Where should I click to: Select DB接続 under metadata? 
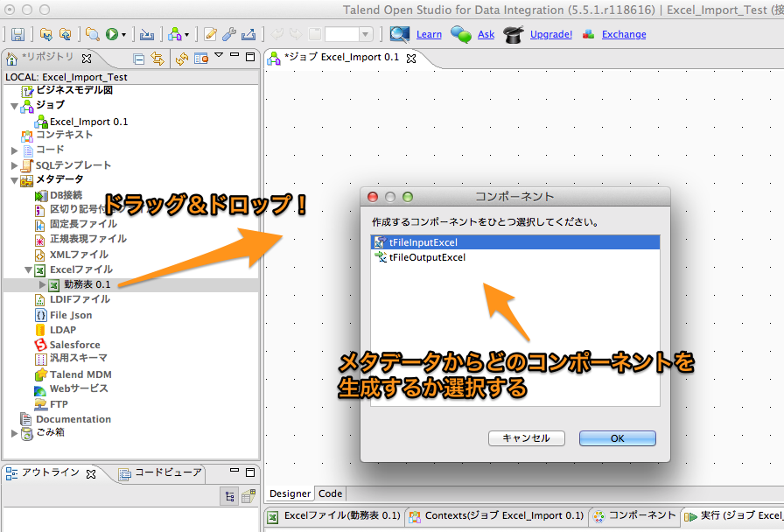pyautogui.click(x=66, y=195)
